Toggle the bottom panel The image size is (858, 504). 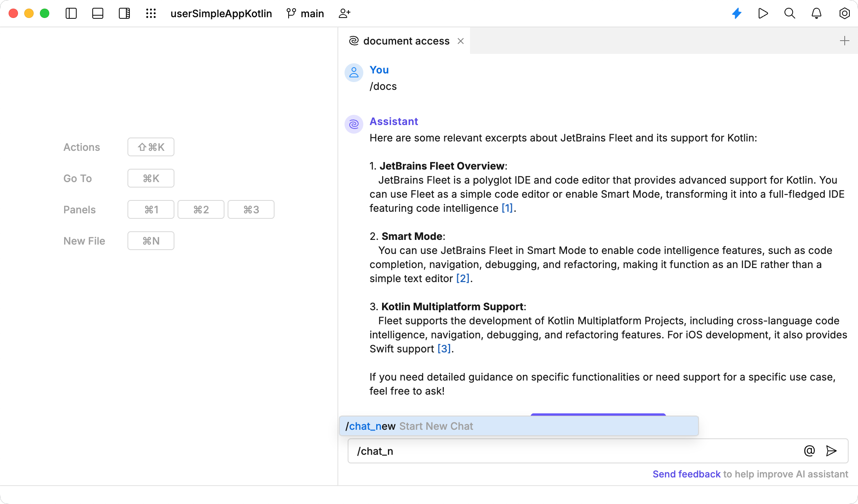98,14
